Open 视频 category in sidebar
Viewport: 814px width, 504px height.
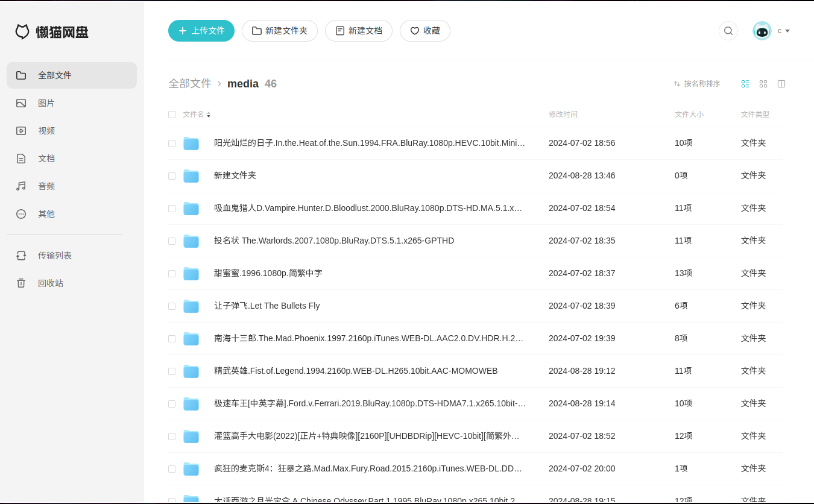[72, 131]
